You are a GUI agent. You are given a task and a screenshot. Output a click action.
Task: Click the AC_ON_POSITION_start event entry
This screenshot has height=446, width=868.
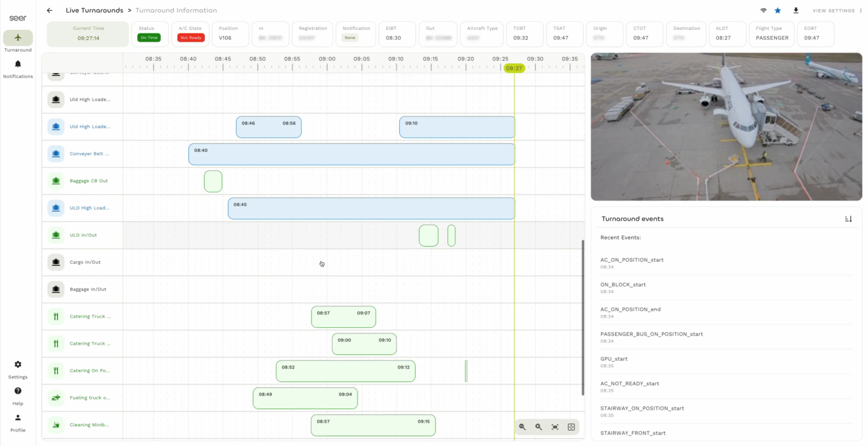(x=631, y=260)
